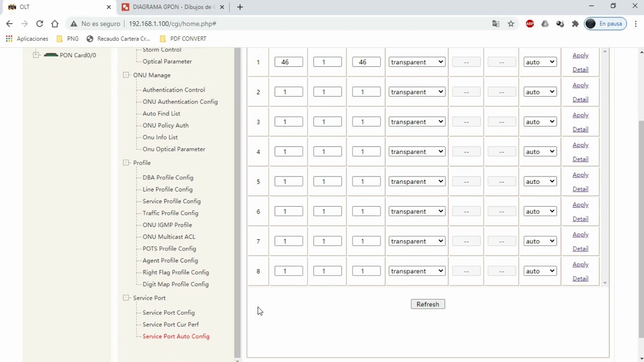Click the No es seguro security indicator

[95, 24]
